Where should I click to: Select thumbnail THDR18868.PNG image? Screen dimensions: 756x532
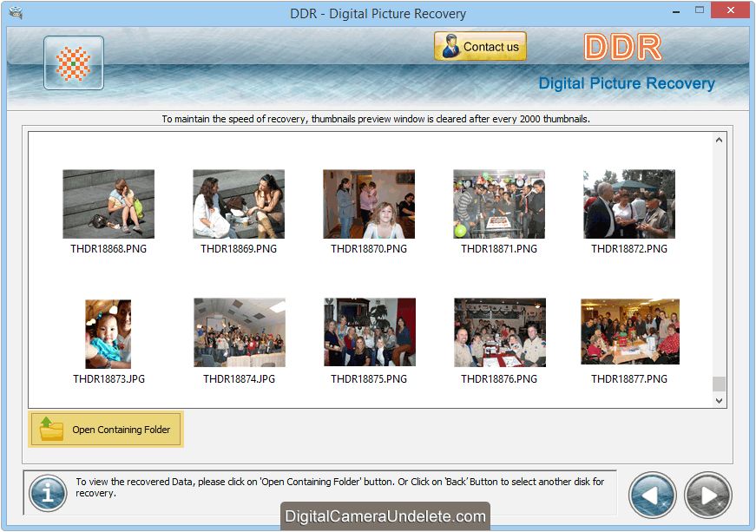point(108,204)
